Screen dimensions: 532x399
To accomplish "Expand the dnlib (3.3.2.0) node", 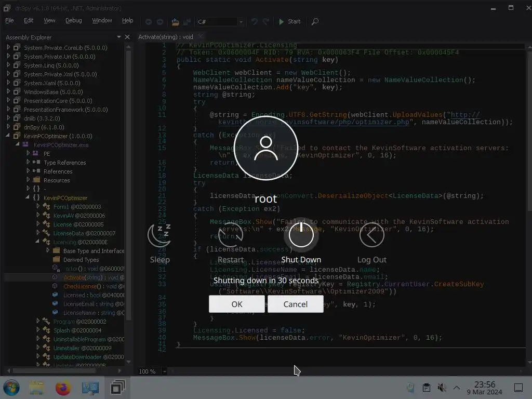I will tap(8, 118).
